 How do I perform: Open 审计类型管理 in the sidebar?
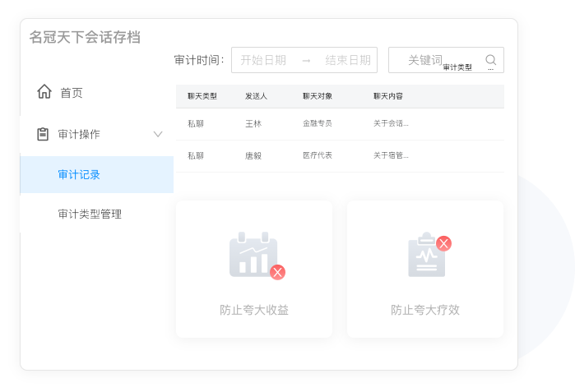pyautogui.click(x=90, y=214)
